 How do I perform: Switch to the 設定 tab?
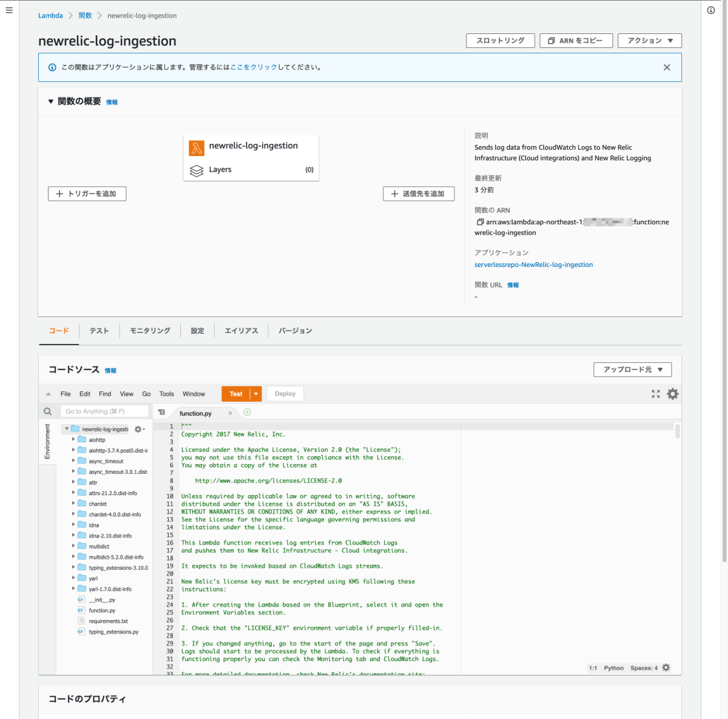click(x=198, y=331)
